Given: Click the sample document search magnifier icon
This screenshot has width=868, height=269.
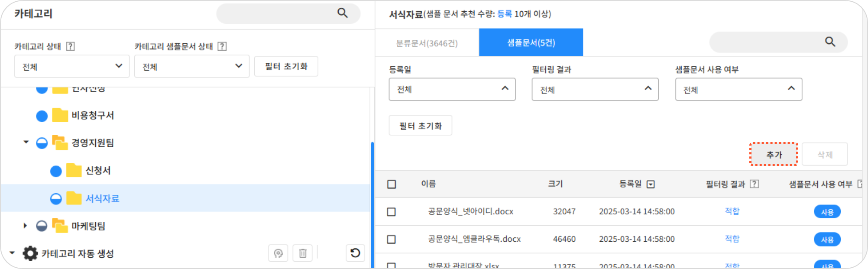Looking at the screenshot, I should click(830, 42).
